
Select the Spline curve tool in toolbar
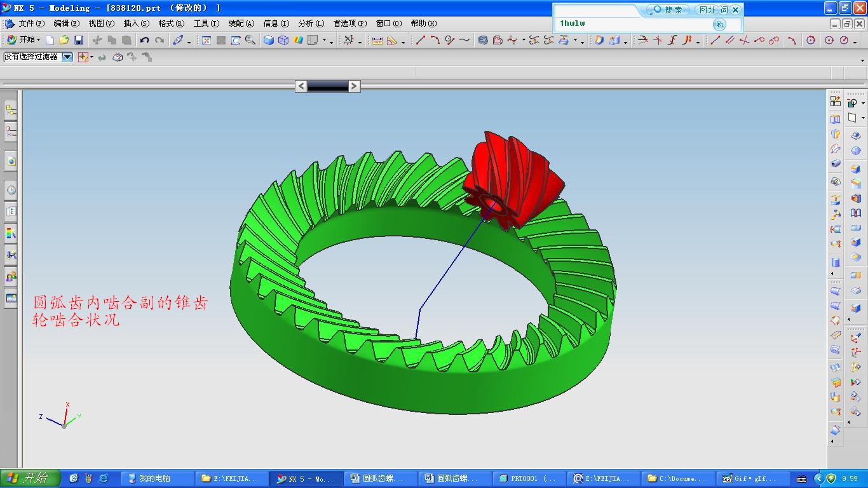pyautogui.click(x=465, y=40)
